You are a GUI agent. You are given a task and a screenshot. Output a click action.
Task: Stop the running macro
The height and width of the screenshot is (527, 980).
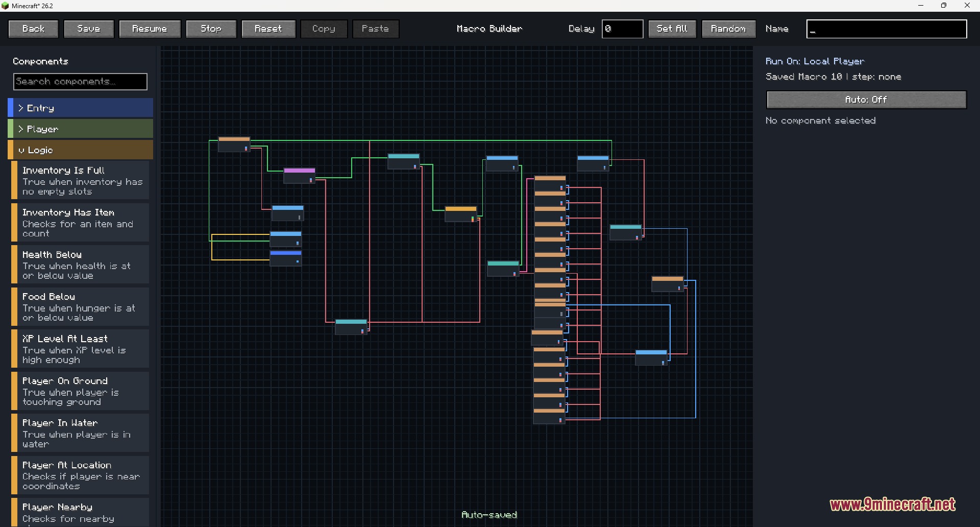pos(211,29)
